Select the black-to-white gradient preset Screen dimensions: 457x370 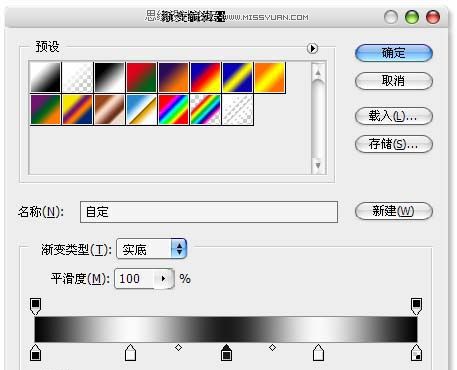110,77
